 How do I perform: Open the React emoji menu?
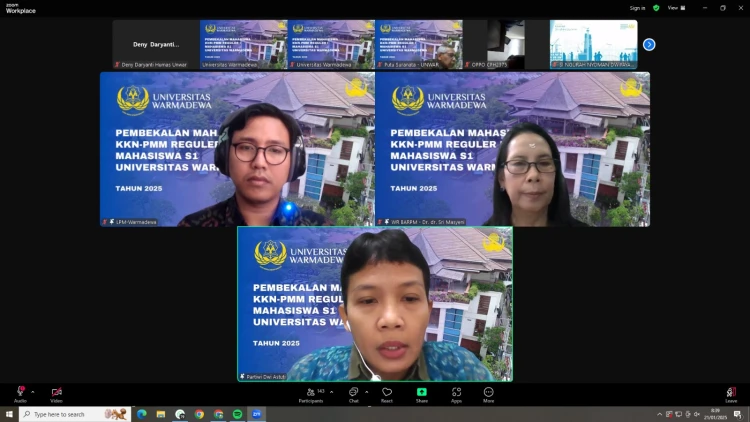[386, 395]
